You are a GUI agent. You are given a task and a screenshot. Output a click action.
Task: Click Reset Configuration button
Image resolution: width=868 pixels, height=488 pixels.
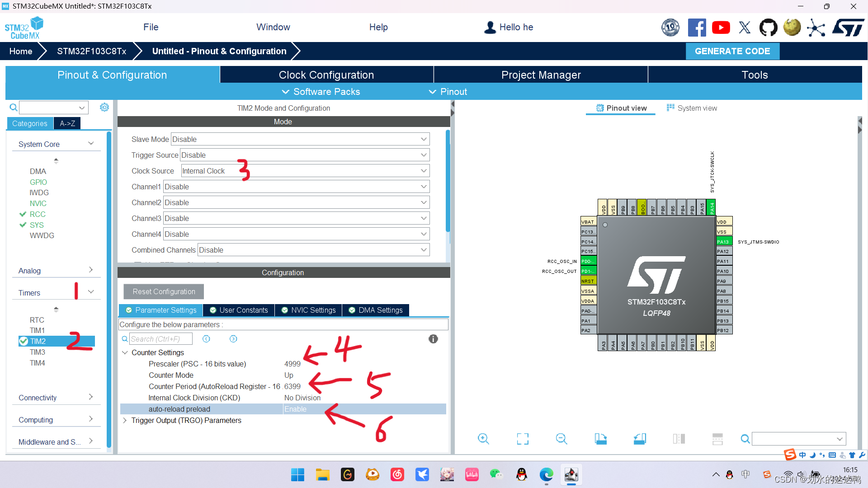[164, 291]
